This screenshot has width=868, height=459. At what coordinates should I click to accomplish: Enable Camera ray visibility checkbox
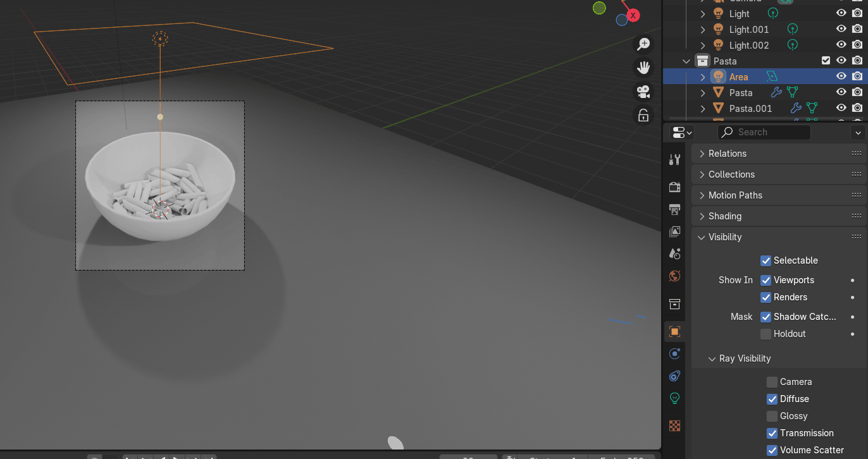pyautogui.click(x=772, y=382)
